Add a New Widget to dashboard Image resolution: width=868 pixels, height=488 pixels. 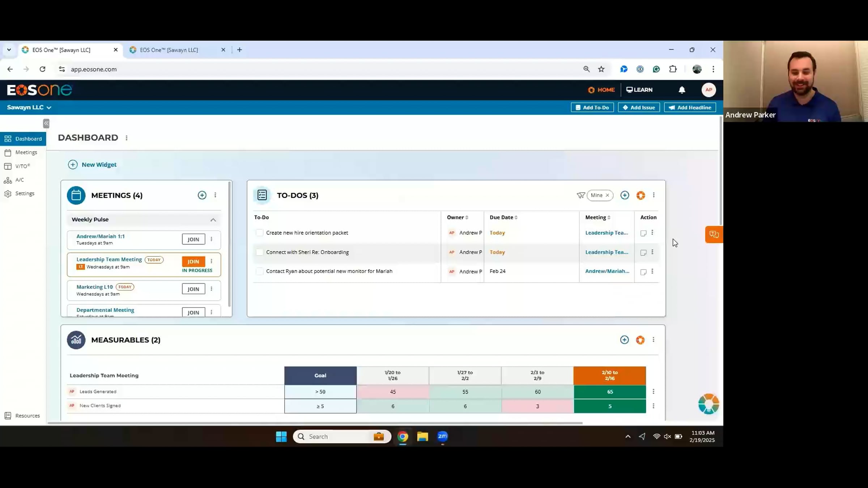(x=92, y=165)
